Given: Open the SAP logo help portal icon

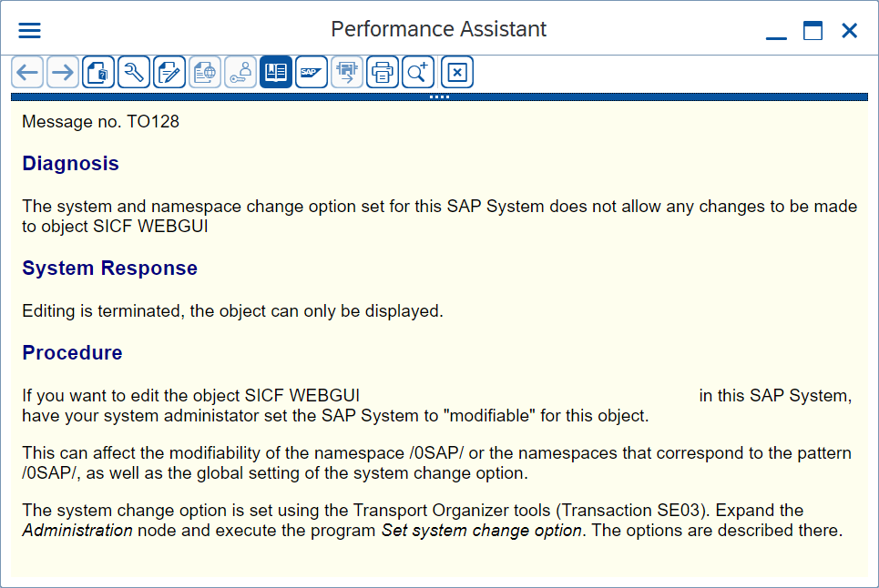Looking at the screenshot, I should click(312, 72).
